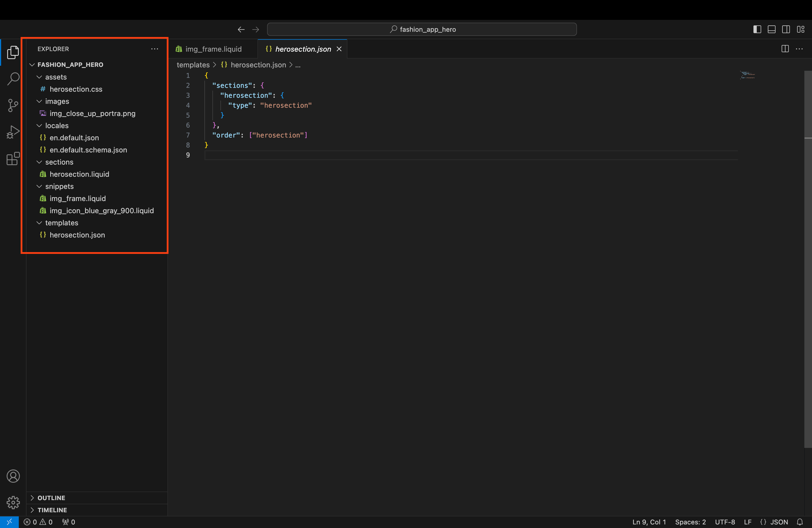812x528 pixels.
Task: Open herosection.json in the templates folder
Action: point(97,235)
